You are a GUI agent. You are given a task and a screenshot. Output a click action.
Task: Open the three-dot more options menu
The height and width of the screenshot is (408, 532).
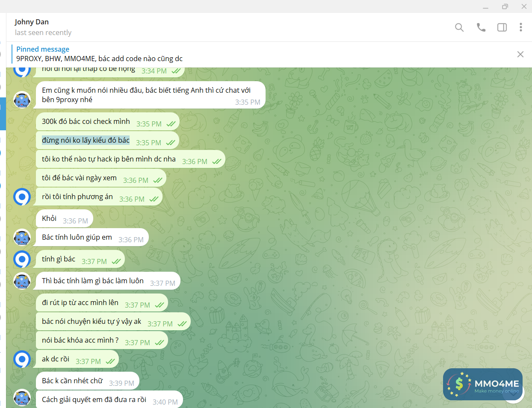click(520, 27)
